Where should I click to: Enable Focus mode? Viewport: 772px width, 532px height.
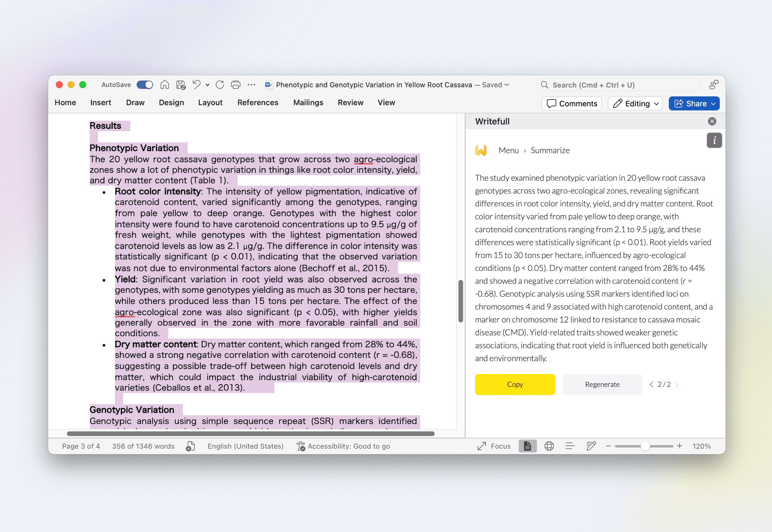(494, 446)
